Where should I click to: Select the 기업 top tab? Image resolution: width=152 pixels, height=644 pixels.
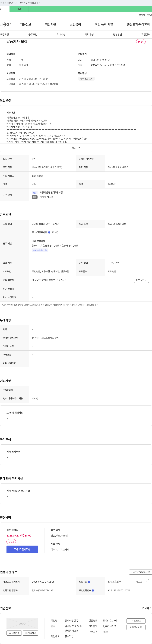[x=19, y=9]
